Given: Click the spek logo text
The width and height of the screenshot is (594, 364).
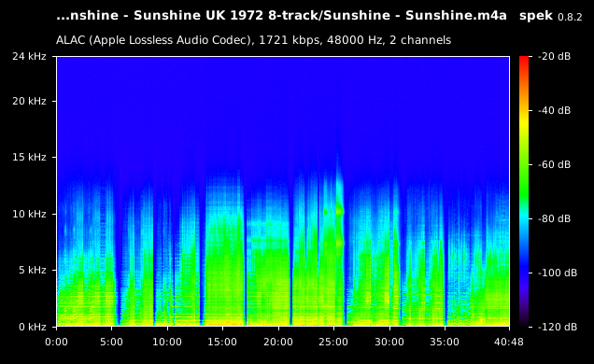Looking at the screenshot, I should [536, 16].
